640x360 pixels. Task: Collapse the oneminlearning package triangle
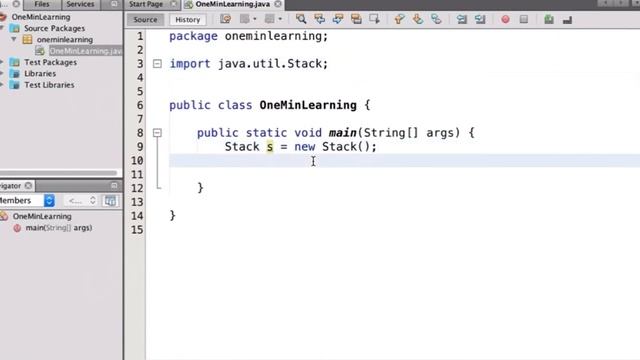[14, 40]
